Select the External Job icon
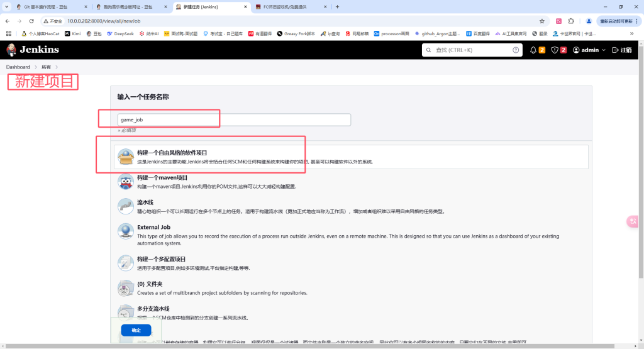This screenshot has width=644, height=349. coord(126,231)
